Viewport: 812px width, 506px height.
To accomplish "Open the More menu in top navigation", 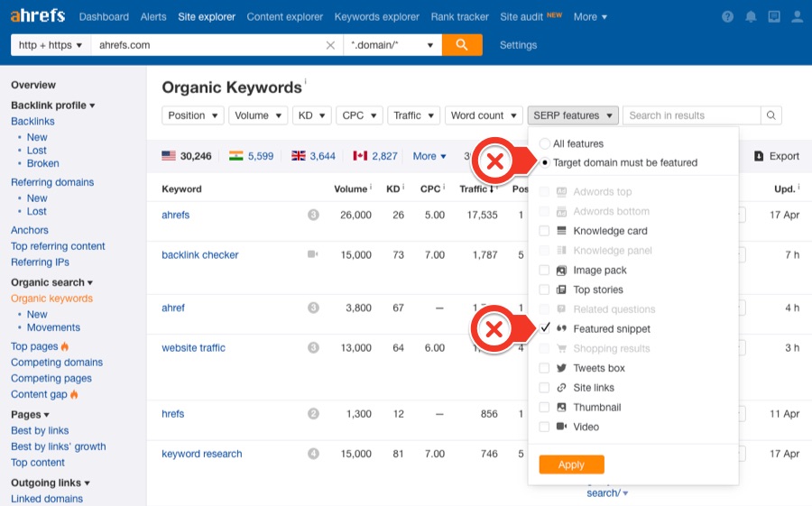I will click(590, 16).
